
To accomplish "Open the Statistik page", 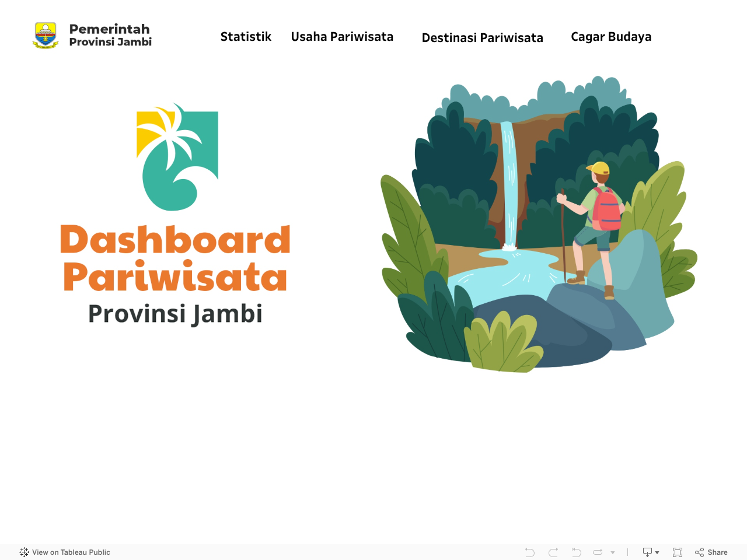I will pyautogui.click(x=246, y=37).
